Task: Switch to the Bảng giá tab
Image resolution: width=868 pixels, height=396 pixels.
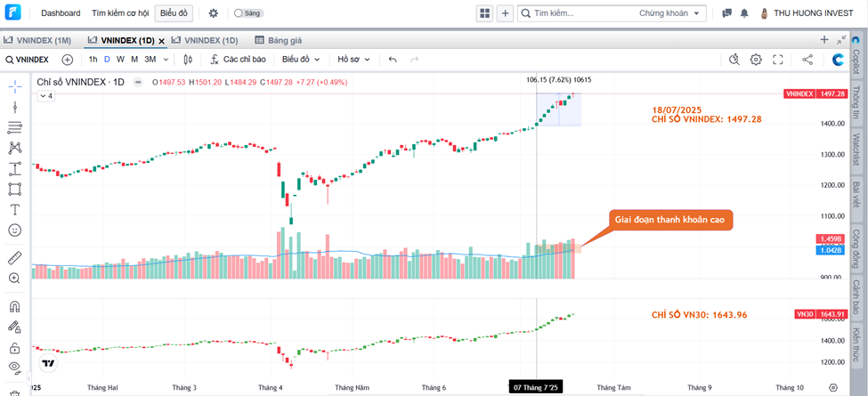Action: (279, 40)
